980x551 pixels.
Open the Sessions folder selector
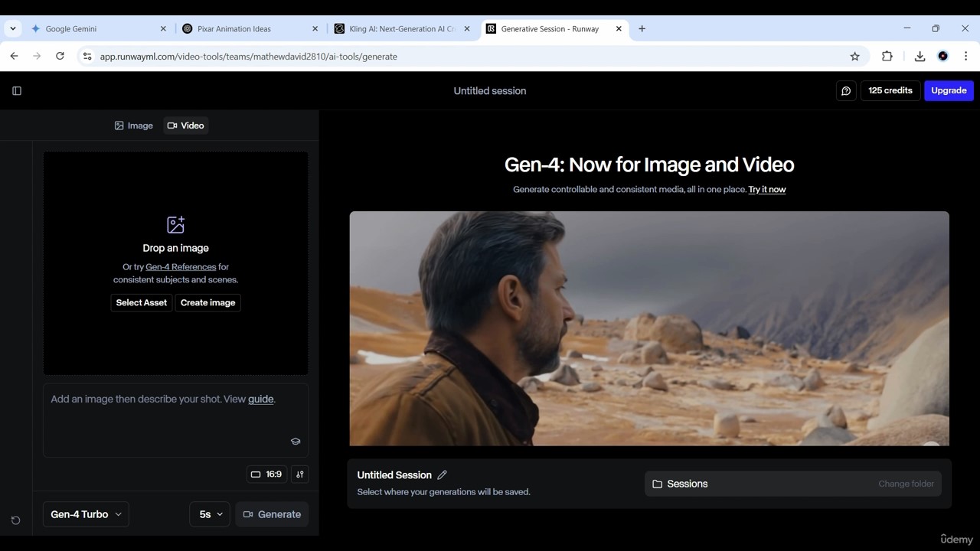click(793, 484)
